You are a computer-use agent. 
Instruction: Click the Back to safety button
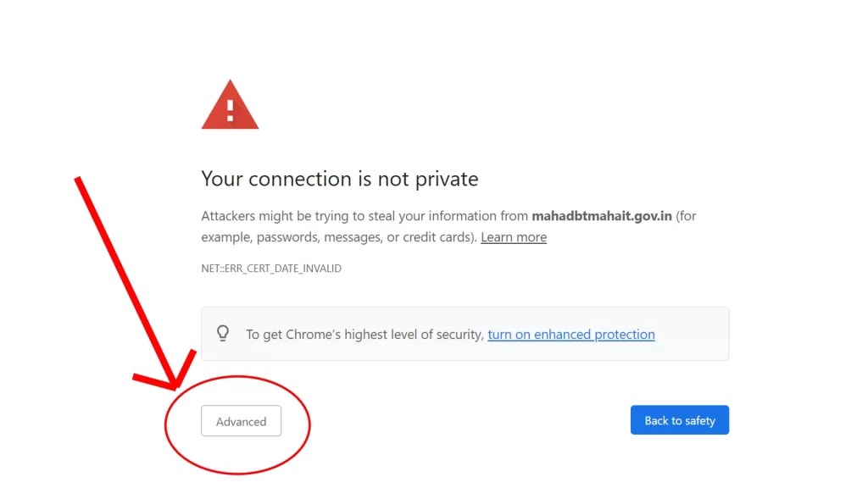tap(679, 419)
